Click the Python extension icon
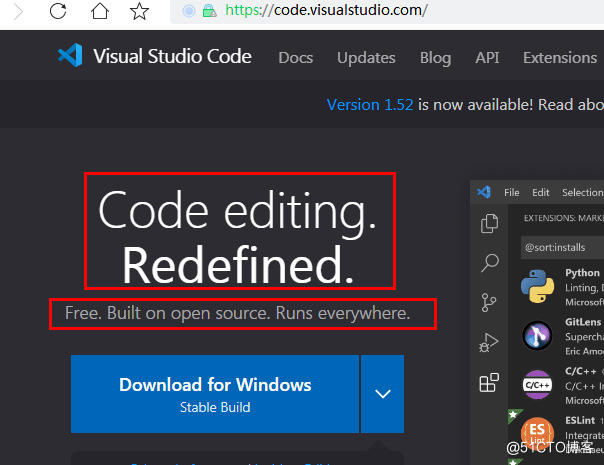This screenshot has width=604, height=465. (537, 286)
